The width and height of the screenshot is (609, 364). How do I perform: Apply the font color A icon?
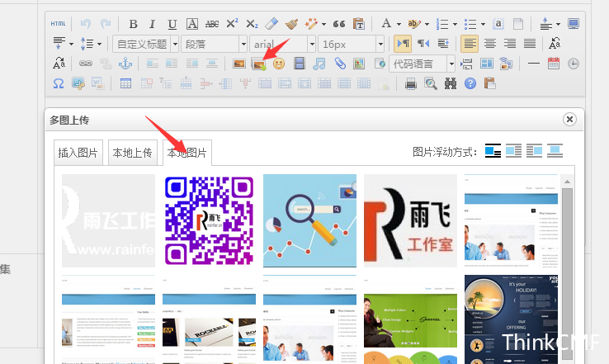[x=386, y=24]
